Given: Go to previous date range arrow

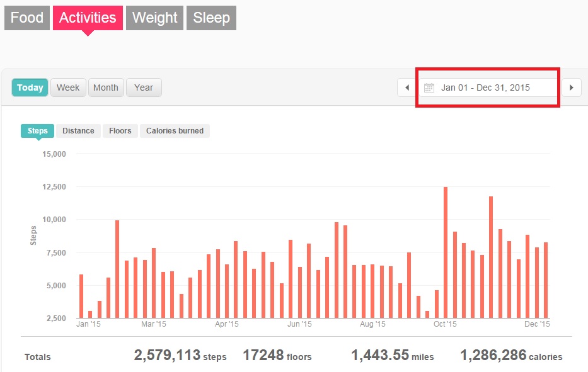Looking at the screenshot, I should (407, 87).
